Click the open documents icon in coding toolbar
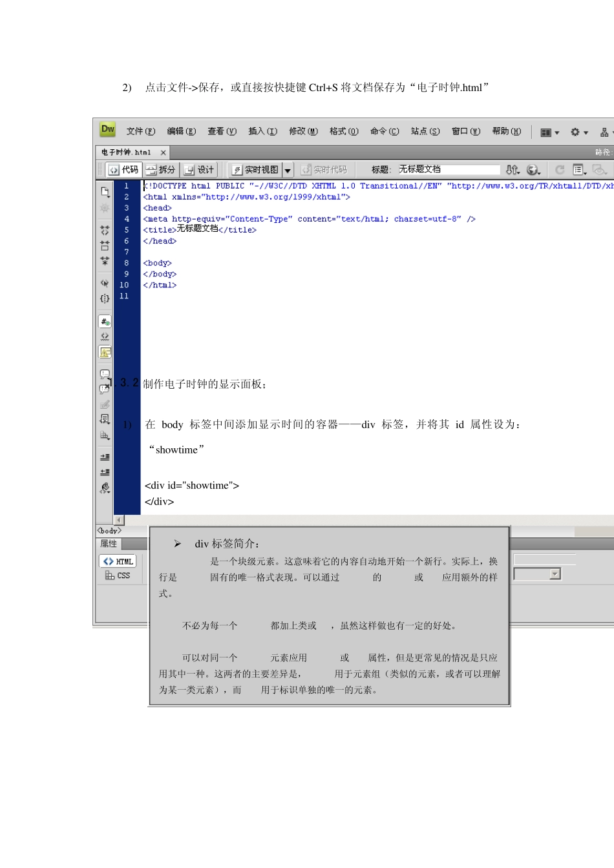614x868 pixels. click(x=105, y=192)
